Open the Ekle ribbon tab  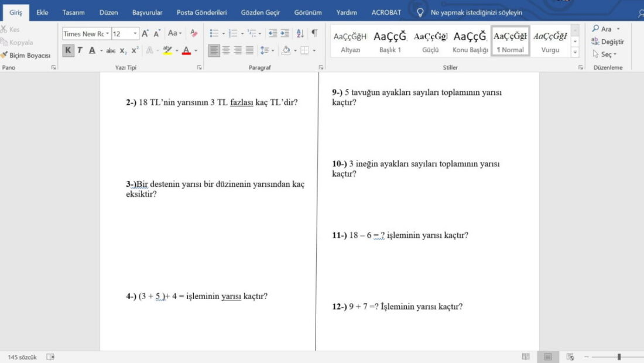42,12
